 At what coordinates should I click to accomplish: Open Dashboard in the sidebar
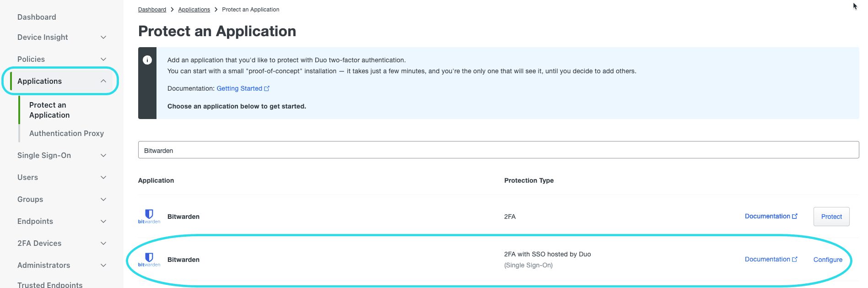pyautogui.click(x=37, y=17)
